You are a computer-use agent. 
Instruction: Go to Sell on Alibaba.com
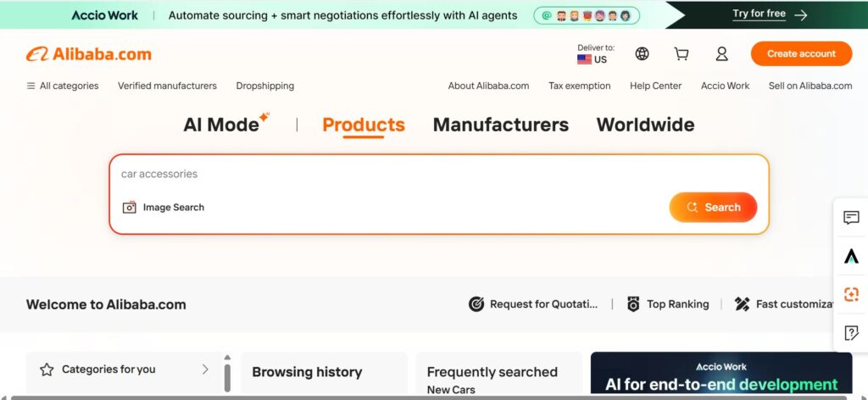click(810, 86)
